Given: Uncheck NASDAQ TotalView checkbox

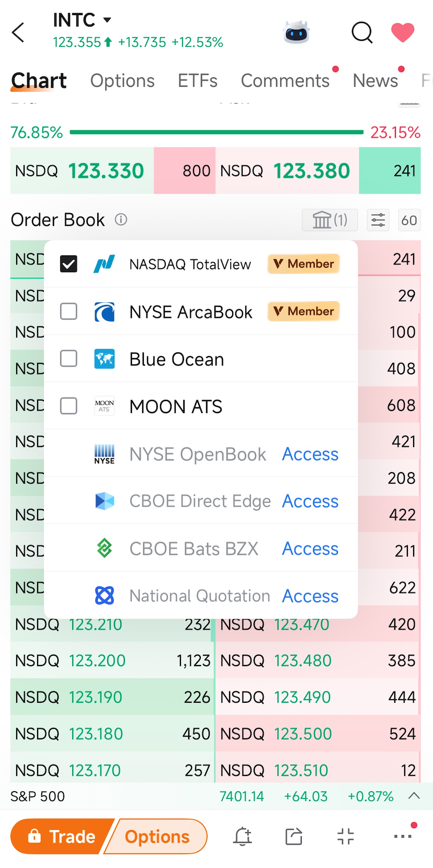Looking at the screenshot, I should click(x=69, y=264).
